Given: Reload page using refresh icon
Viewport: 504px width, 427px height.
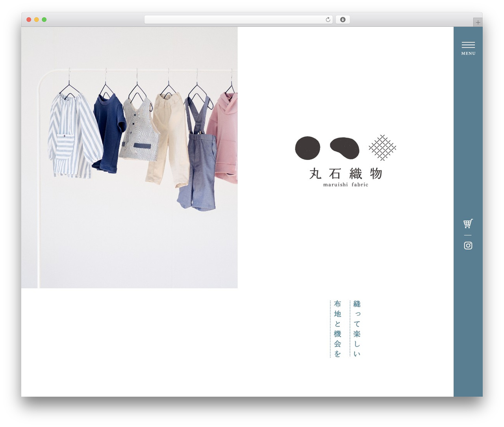Looking at the screenshot, I should coord(328,20).
